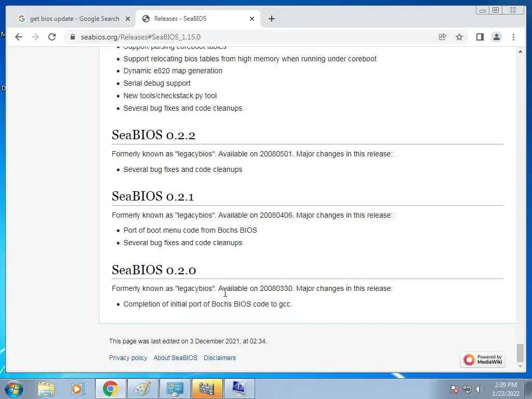This screenshot has width=532, height=399.
Task: Click the taskbar clock 2:39 PM
Action: 506,389
